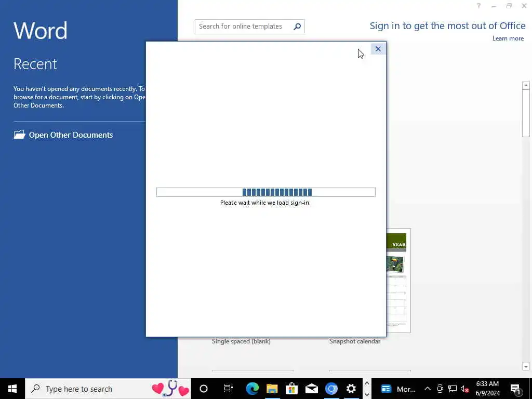The image size is (532, 399).
Task: Open the notification center icon
Action: (x=516, y=389)
